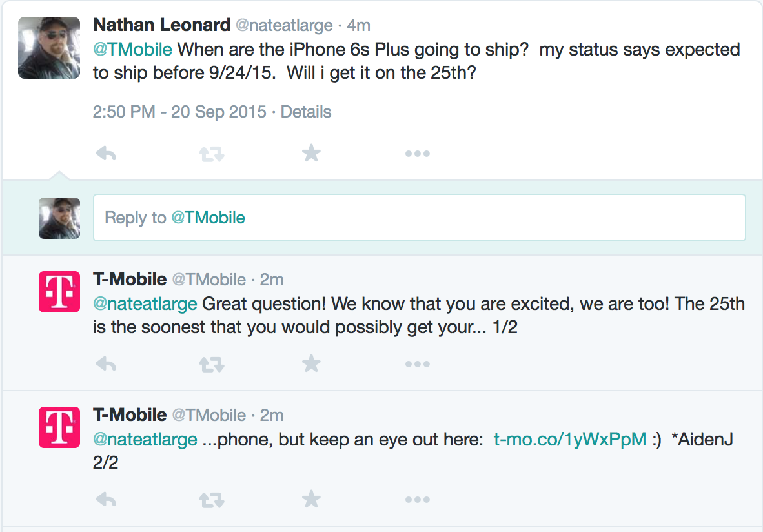Favorite T-Mobile's 1/2 tweet
The image size is (763, 532).
point(311,363)
